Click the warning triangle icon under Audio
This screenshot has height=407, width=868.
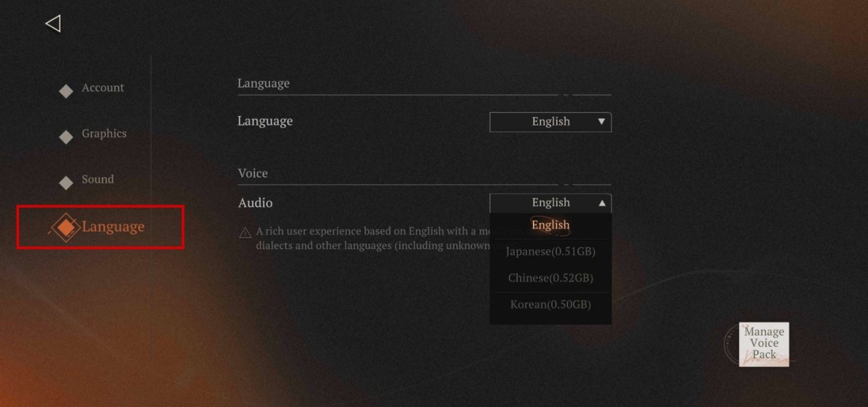point(245,233)
